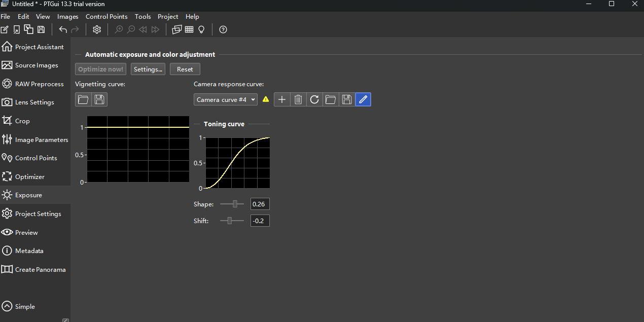Click the lightbulb icon in toolbar

pos(201,29)
